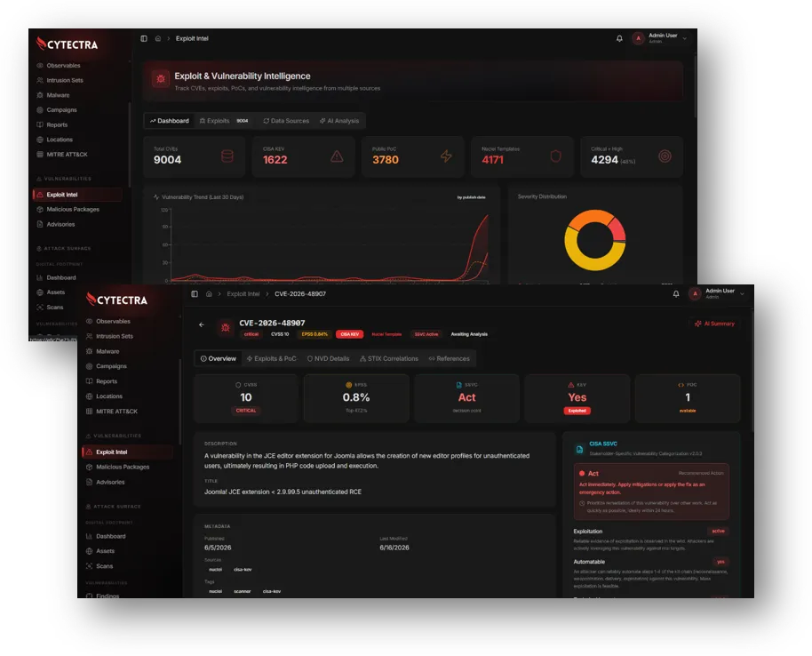This screenshot has height=656, width=812.
Task: Click target icon on Critical + High card
Action: click(665, 156)
